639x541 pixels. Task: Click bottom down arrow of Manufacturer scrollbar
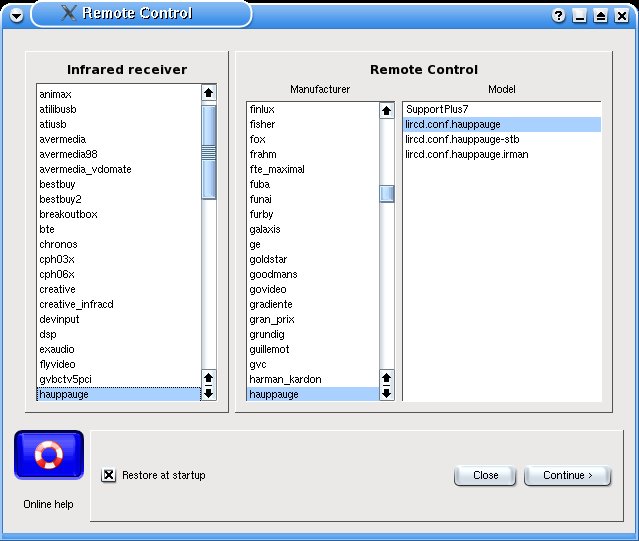(386, 394)
